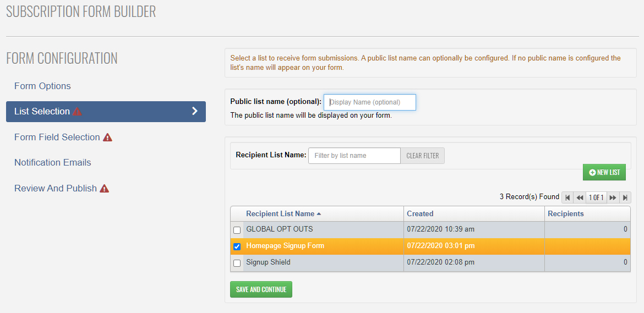644x313 pixels.
Task: Create a list with New List button
Action: pos(604,172)
